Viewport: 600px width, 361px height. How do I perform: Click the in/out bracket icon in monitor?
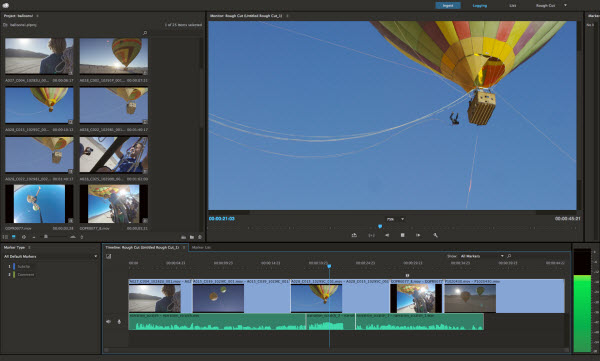371,235
